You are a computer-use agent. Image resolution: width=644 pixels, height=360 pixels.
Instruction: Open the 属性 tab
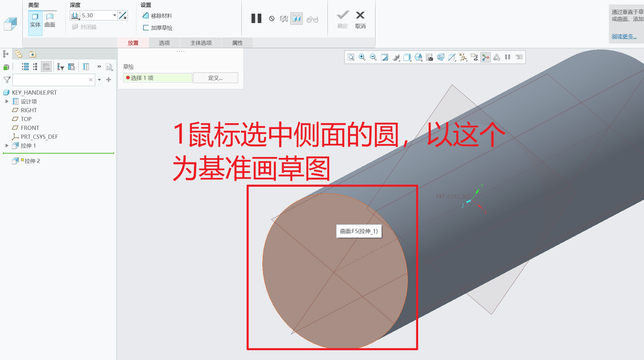click(237, 43)
